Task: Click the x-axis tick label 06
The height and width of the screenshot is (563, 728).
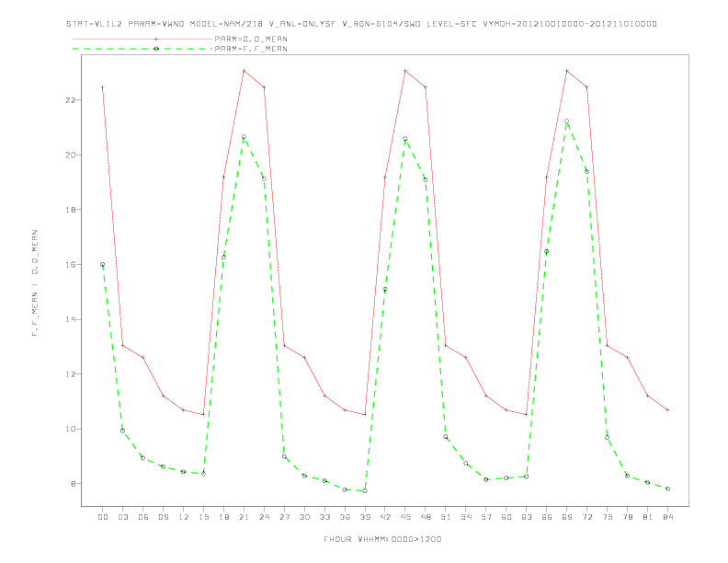Action: 143,517
